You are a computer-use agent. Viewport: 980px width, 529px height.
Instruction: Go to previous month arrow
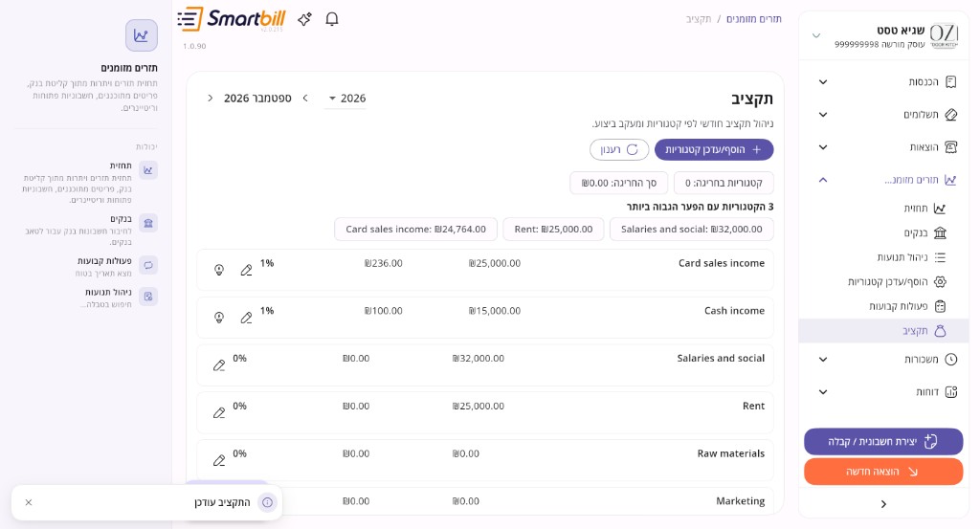(x=305, y=99)
